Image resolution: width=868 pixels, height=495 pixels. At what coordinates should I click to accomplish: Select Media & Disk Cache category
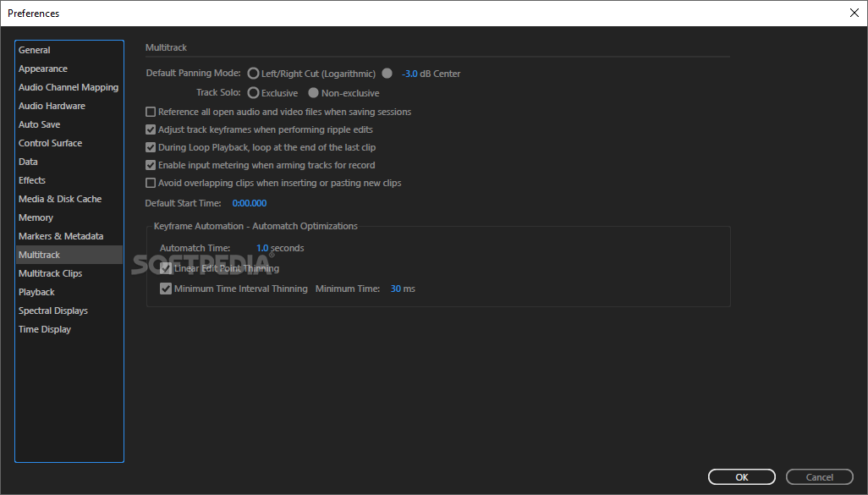[69, 199]
